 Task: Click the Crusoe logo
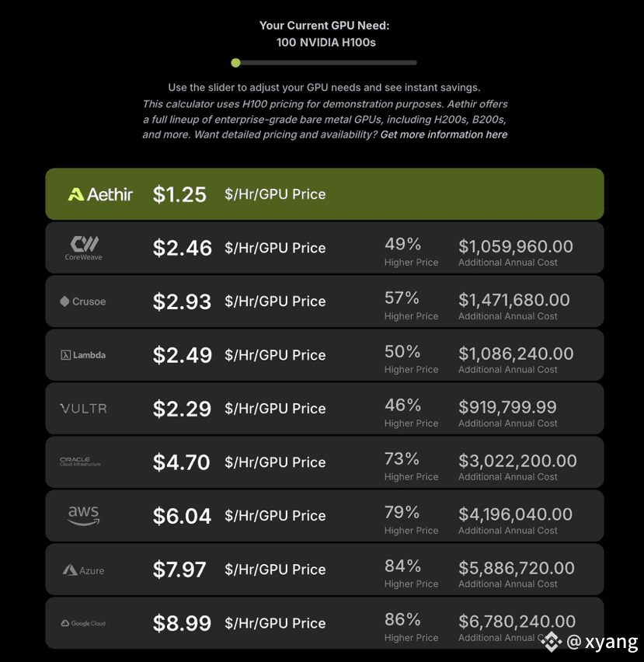[x=83, y=301]
